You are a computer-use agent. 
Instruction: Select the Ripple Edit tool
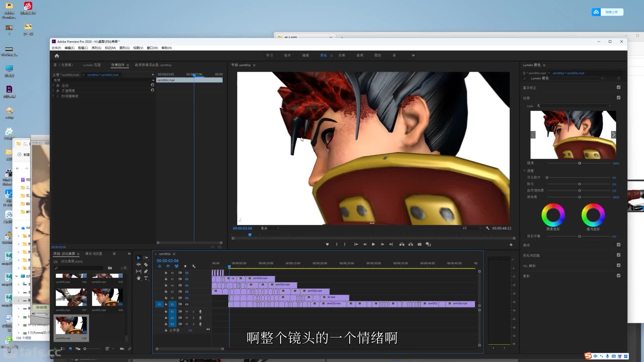tap(138, 264)
